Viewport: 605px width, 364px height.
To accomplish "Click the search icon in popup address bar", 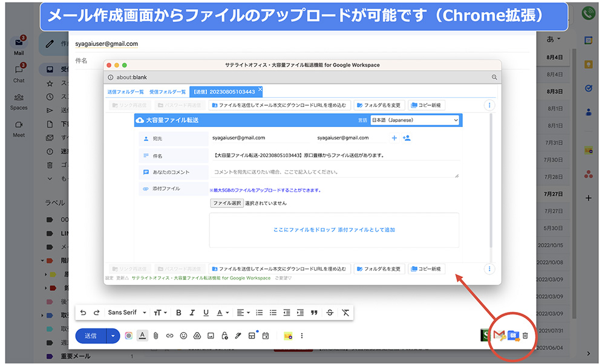I will point(494,77).
